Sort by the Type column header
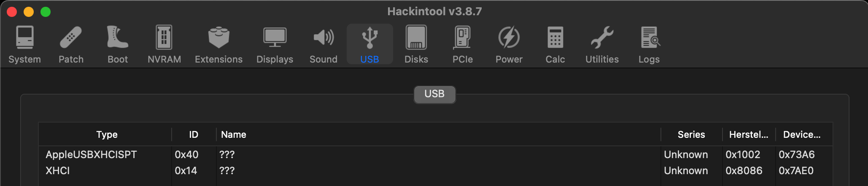This screenshot has height=186, width=868. coord(107,134)
